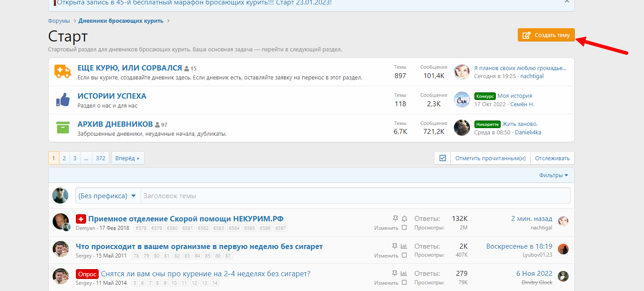The image size is (644, 291).
Task: Click Sergey's avatar on Что происходит thread
Action: 61,249
